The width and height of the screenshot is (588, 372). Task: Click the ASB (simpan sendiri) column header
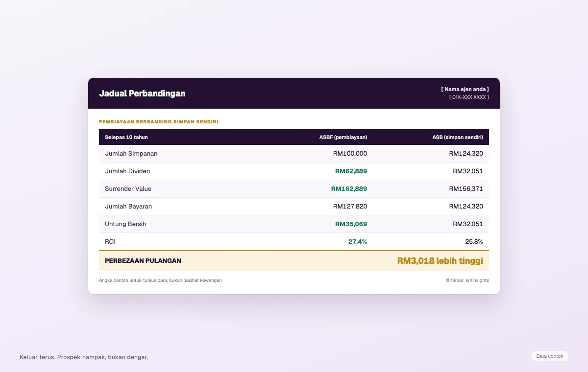pos(458,137)
